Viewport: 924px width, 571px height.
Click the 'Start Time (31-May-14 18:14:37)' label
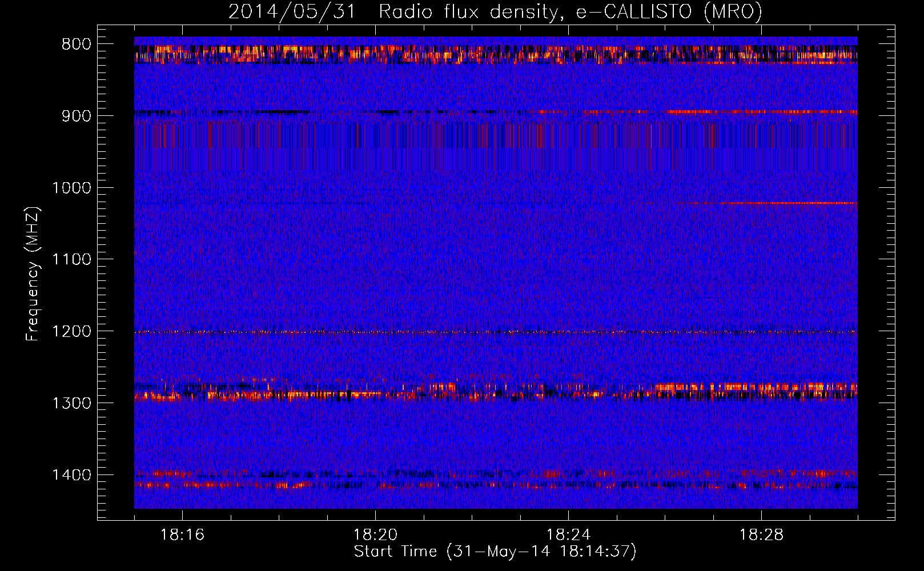click(495, 552)
